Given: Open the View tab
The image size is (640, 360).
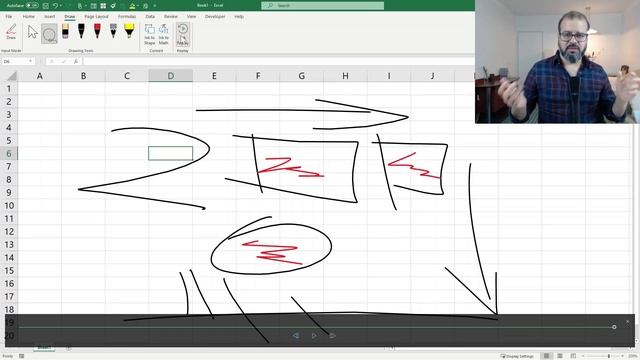Looking at the screenshot, I should point(191,16).
